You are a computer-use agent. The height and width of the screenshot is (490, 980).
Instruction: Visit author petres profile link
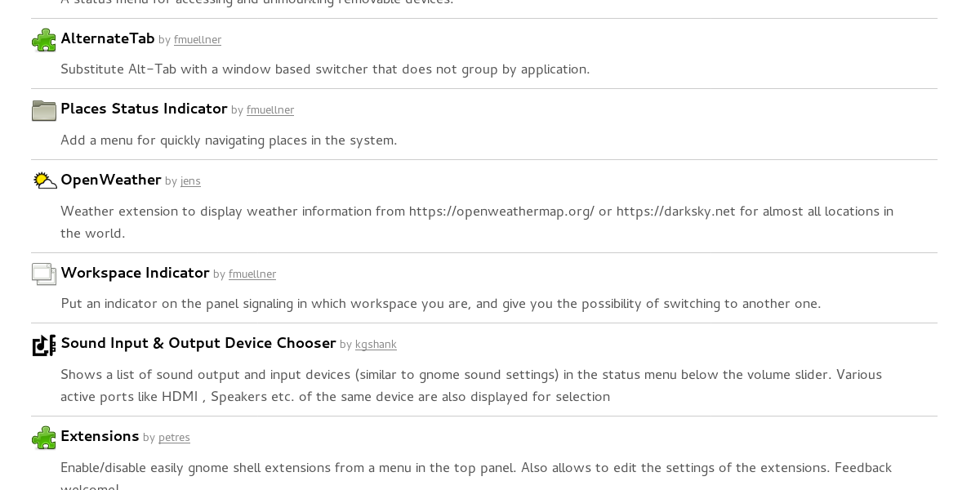pyautogui.click(x=174, y=438)
